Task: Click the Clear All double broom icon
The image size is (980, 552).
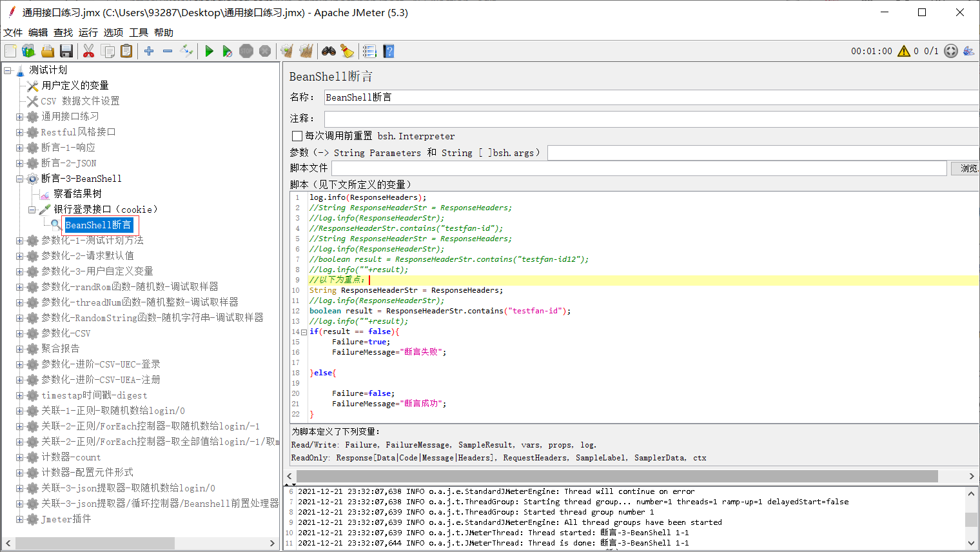Action: pyautogui.click(x=306, y=51)
